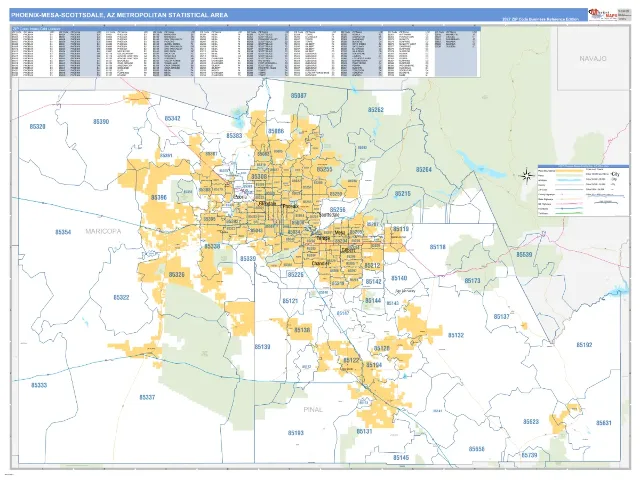640x480 pixels.
Task: Click ZIP code label 85354
Action: click(63, 232)
